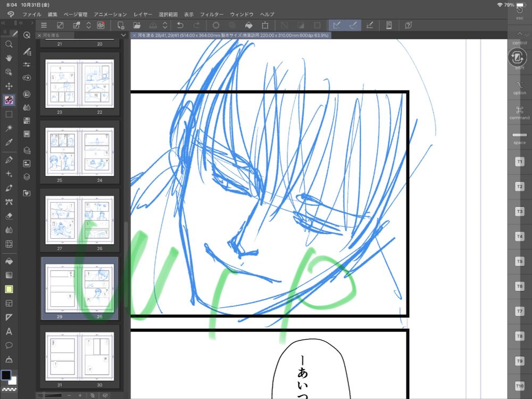
Task: Toggle Snap to Ruler in command bar
Action: [x=337, y=25]
